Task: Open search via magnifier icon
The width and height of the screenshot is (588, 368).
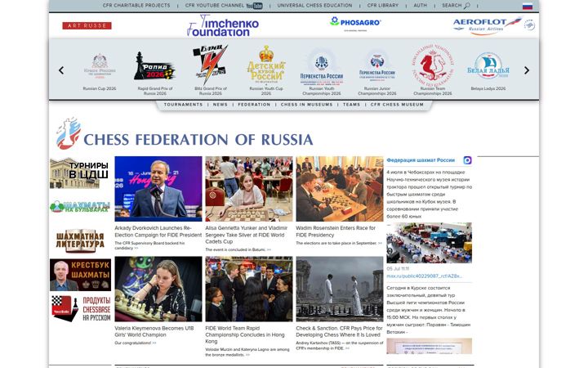Action: pos(466,6)
